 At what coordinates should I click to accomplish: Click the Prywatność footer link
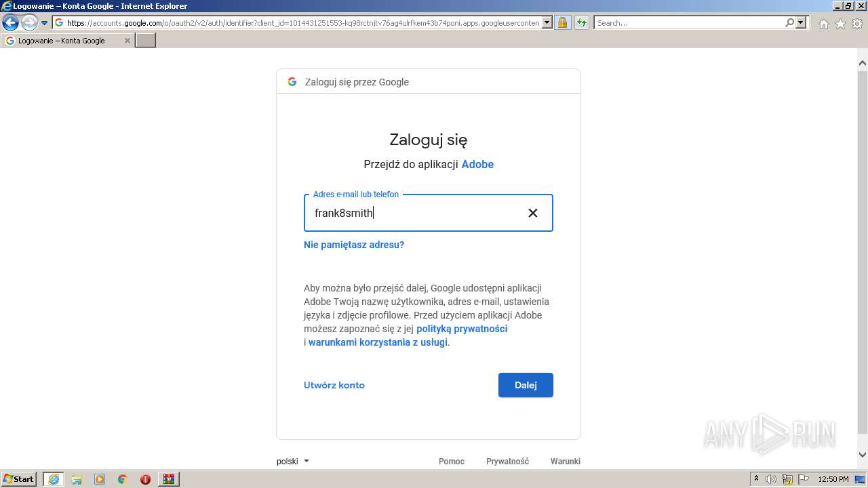pyautogui.click(x=507, y=461)
